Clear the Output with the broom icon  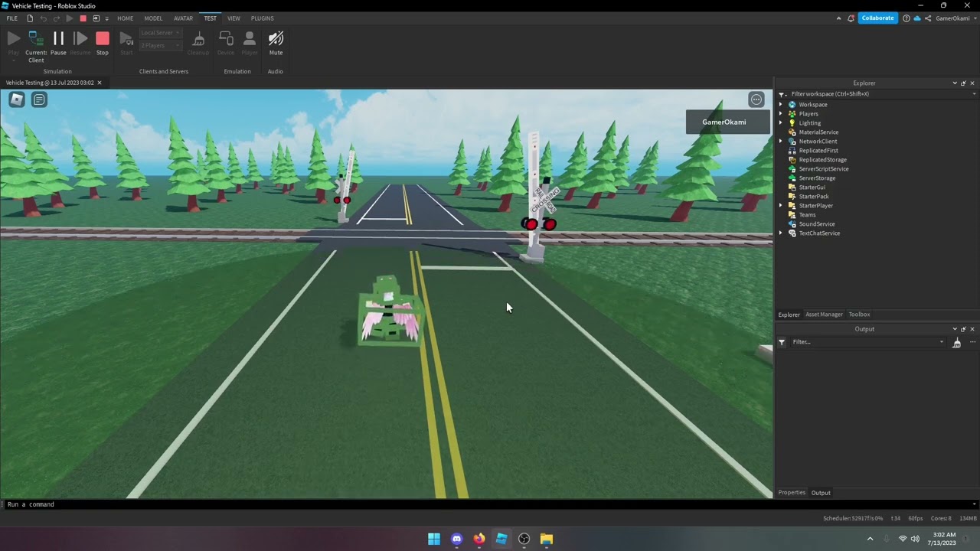[x=956, y=342]
